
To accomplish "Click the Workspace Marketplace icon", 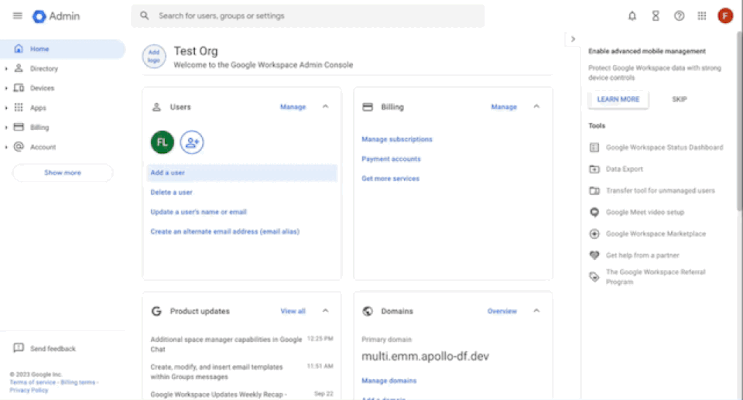I will coord(594,234).
